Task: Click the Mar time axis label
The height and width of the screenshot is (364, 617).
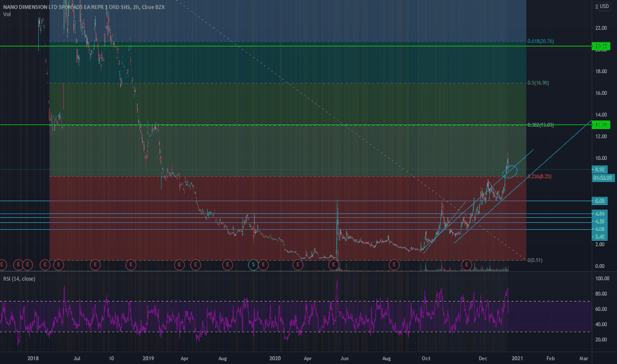Action: (x=584, y=358)
